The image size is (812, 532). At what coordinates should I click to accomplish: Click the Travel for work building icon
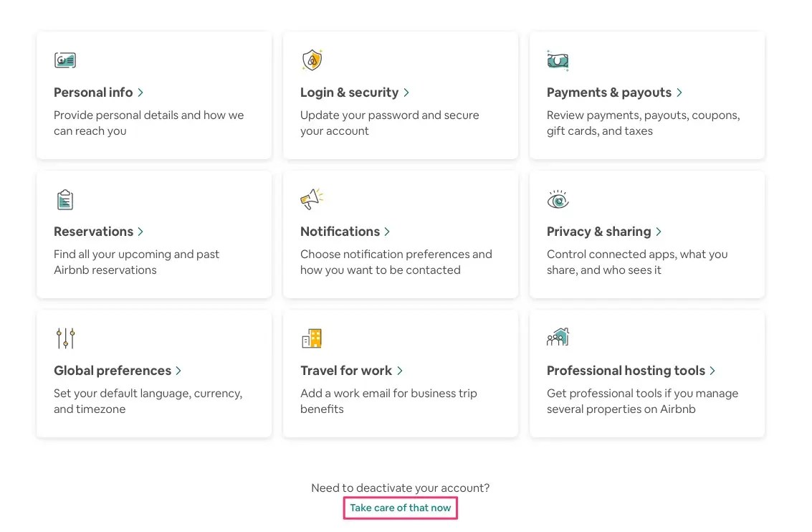(311, 338)
